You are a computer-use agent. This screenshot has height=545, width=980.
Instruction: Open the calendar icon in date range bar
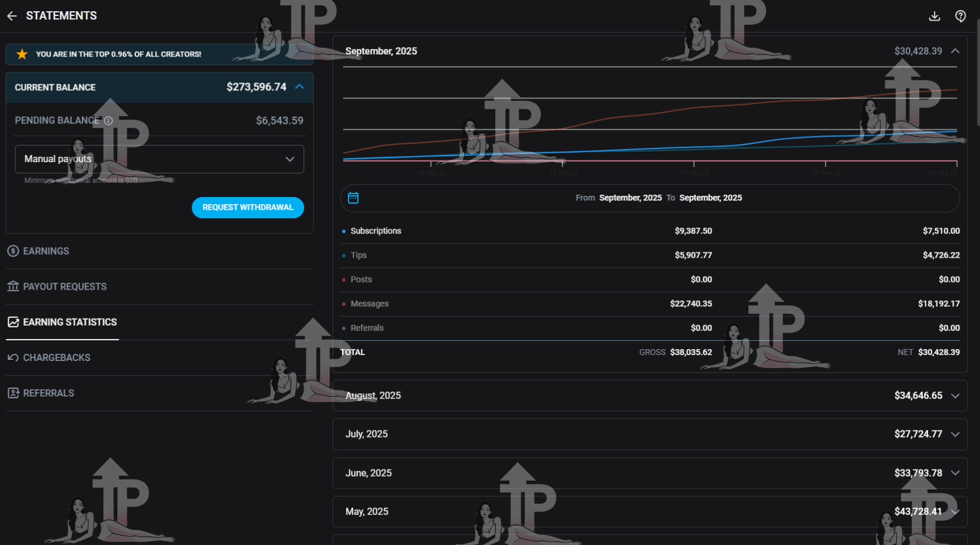(353, 198)
